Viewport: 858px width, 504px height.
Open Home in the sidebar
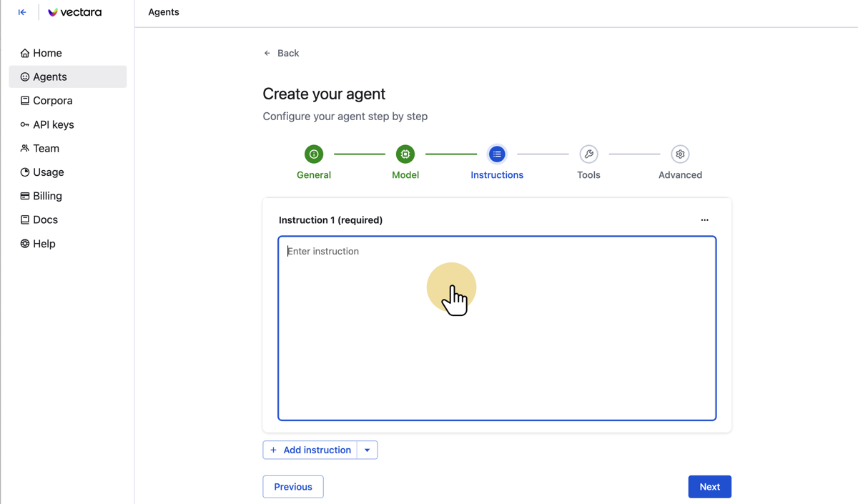tap(47, 53)
